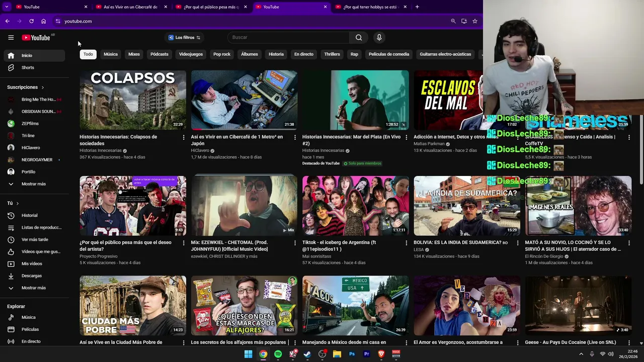The image size is (644, 362).
Task: Open the alfajores video thumbnail
Action: [244, 305]
